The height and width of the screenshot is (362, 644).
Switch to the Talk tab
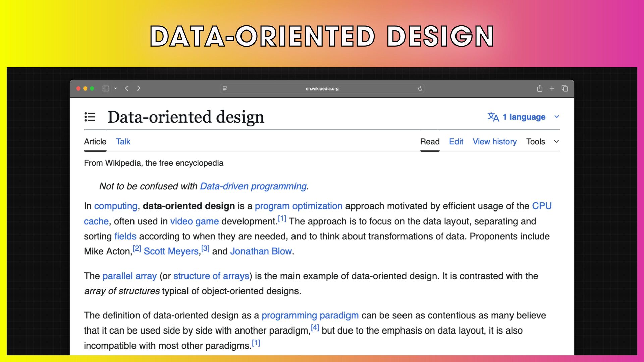pyautogui.click(x=123, y=142)
